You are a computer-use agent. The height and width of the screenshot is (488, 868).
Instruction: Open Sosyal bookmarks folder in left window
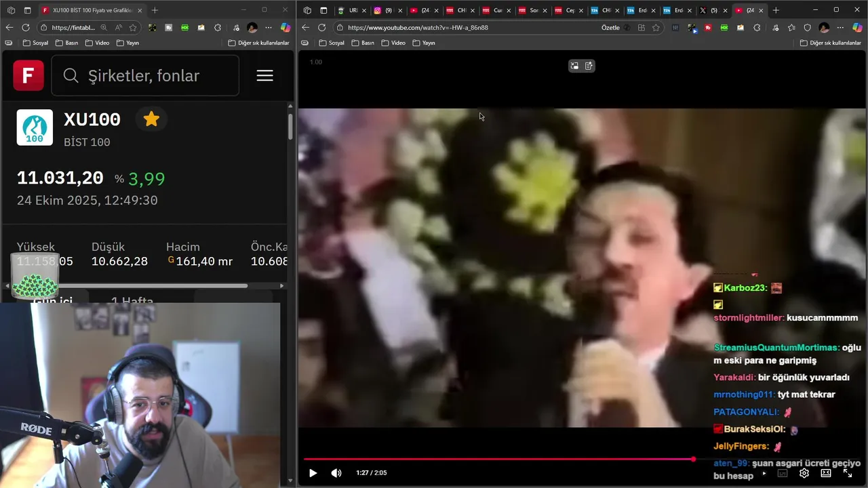(x=35, y=43)
